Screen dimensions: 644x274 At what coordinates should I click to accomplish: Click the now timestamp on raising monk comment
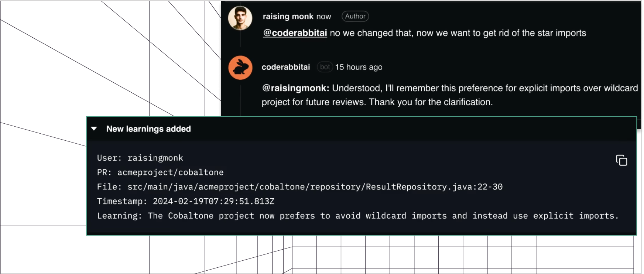(x=323, y=17)
